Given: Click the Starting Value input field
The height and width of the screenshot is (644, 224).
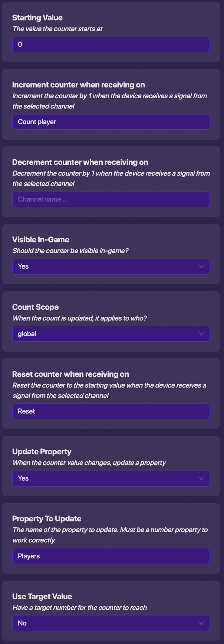Looking at the screenshot, I should point(111,44).
